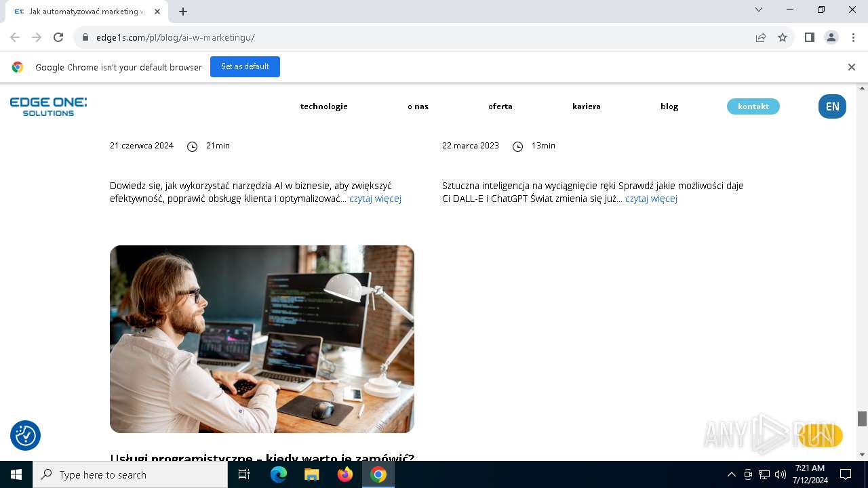Click the clock icon beside 21min

(x=192, y=146)
